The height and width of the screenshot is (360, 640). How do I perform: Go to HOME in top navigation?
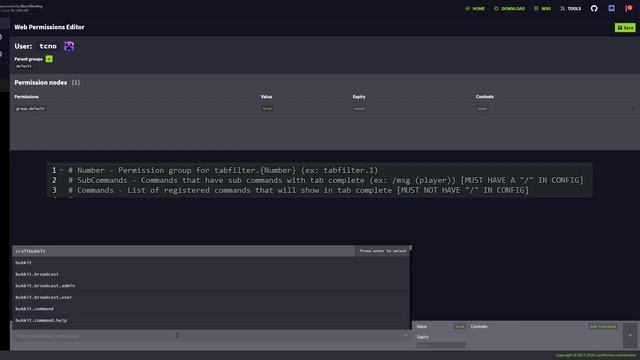[475, 9]
